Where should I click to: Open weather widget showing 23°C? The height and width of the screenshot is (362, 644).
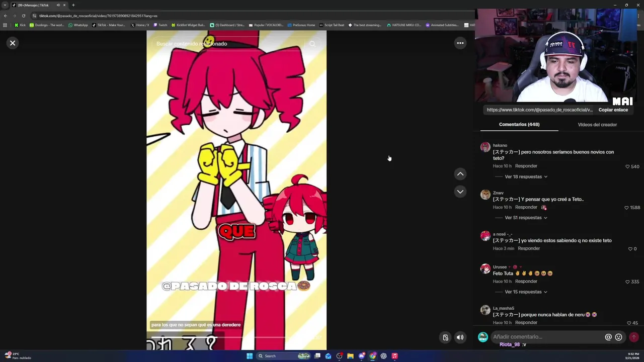tap(18, 356)
